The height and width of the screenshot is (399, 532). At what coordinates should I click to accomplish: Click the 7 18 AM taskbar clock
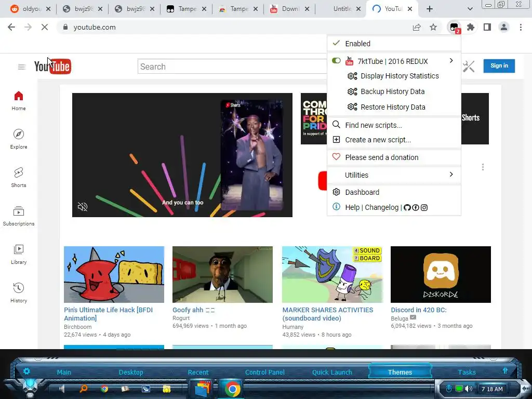tap(492, 389)
